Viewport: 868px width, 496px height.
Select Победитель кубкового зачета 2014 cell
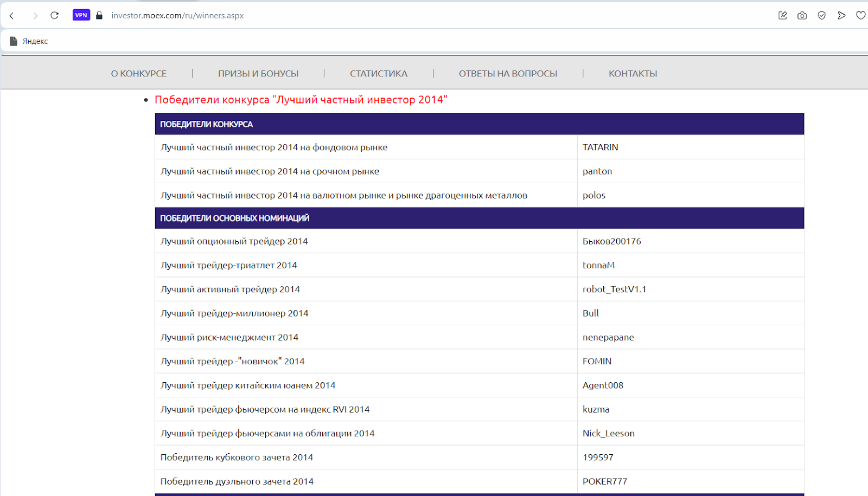tap(366, 458)
